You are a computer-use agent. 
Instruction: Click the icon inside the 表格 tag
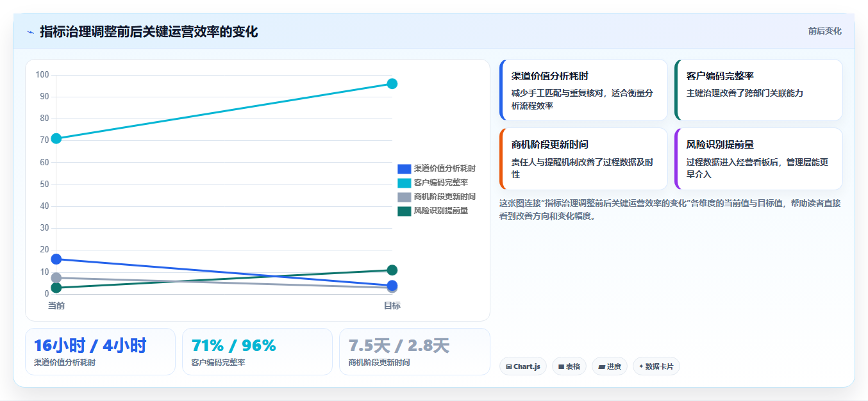(561, 367)
